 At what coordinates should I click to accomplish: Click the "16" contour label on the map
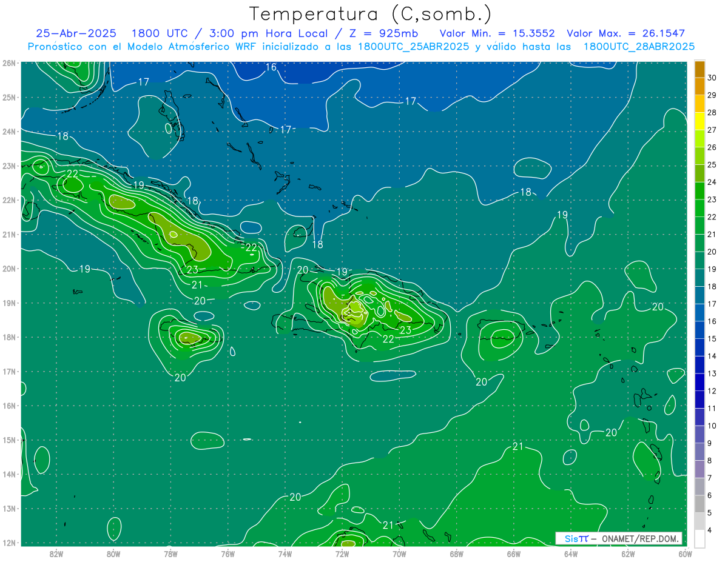click(271, 67)
